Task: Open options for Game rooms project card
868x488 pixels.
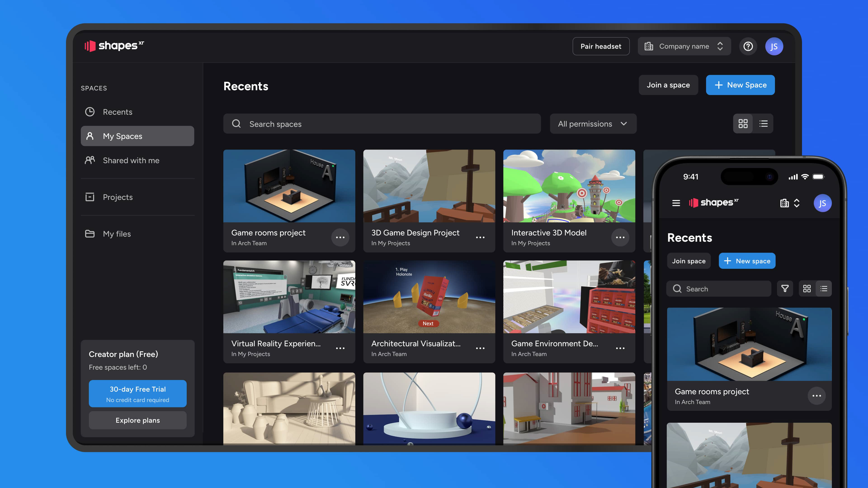Action: pyautogui.click(x=340, y=237)
